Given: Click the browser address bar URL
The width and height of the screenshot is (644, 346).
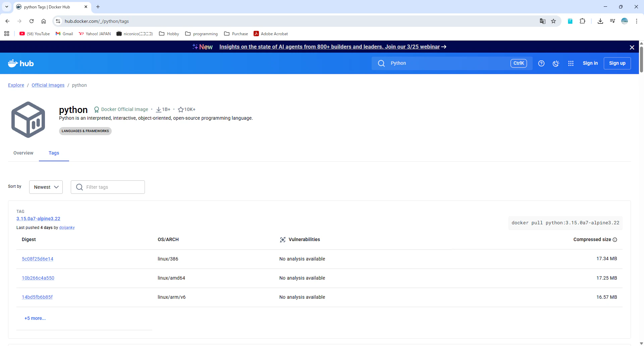Looking at the screenshot, I should [x=97, y=21].
